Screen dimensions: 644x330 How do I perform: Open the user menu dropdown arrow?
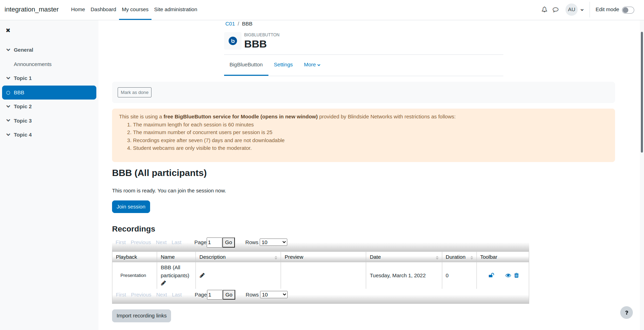tap(582, 10)
